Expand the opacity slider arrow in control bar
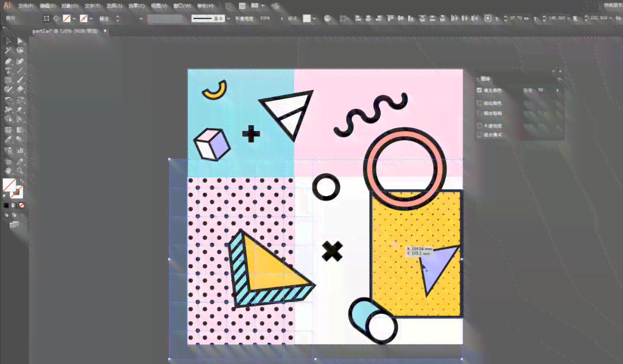The height and width of the screenshot is (364, 623). pyautogui.click(x=282, y=18)
